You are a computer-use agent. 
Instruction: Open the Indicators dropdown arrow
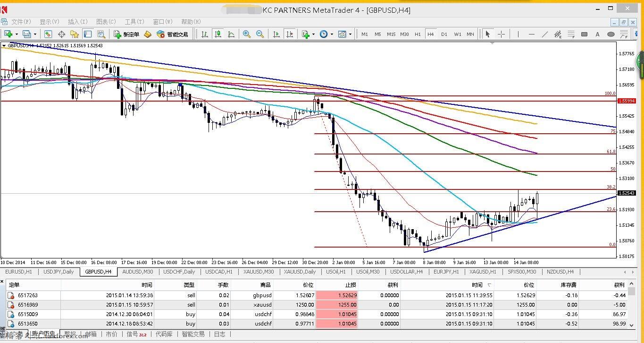[314, 34]
